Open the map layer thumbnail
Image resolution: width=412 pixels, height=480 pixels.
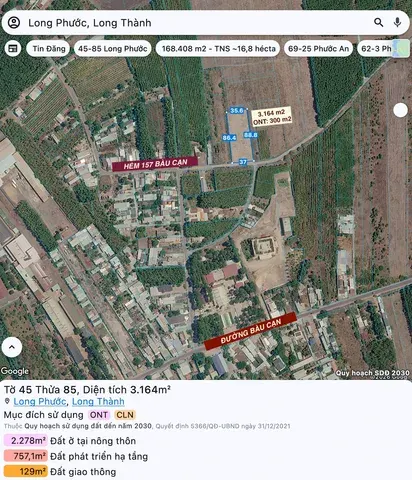[401, 49]
